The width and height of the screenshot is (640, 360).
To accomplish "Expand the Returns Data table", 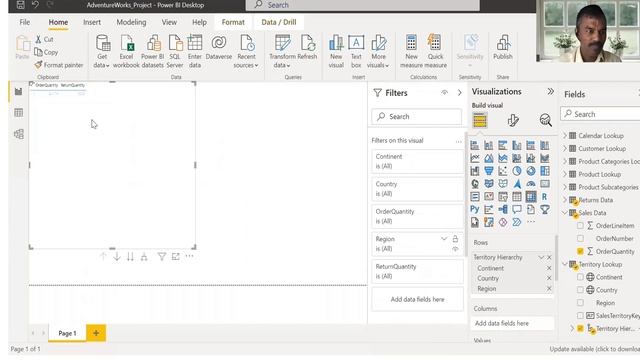I will (x=565, y=200).
